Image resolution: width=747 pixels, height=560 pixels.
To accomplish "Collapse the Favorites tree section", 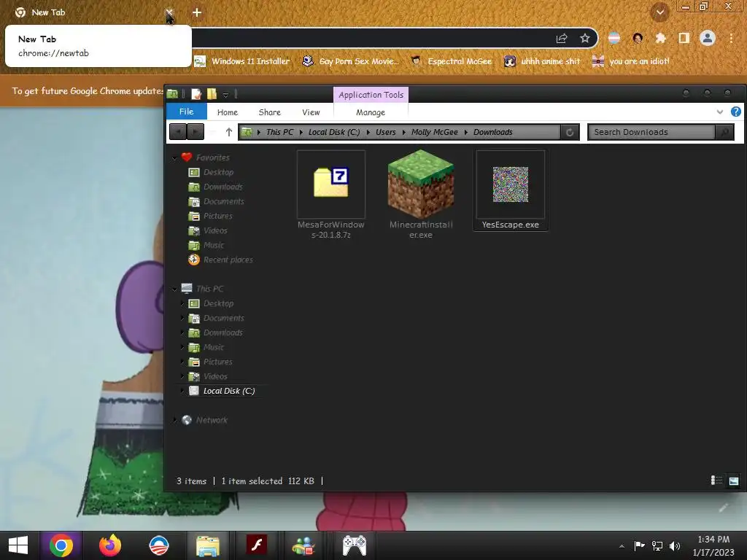I will 175,157.
